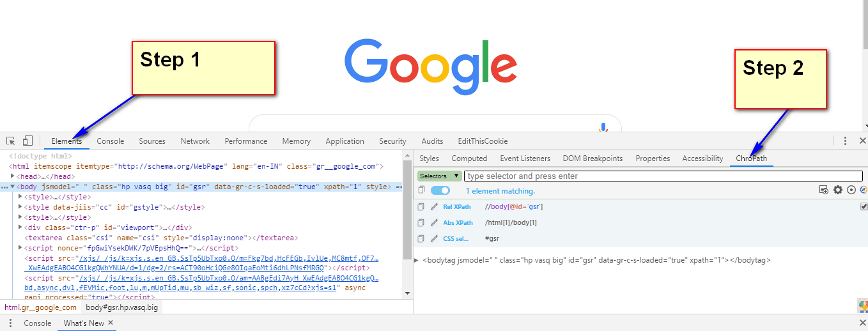
Task: Edit the CSS selector with pencil icon
Action: 434,238
